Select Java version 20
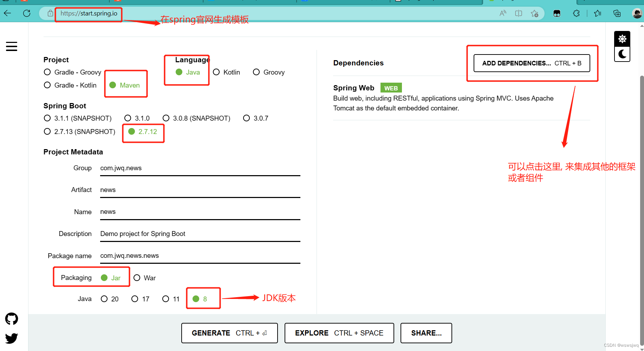 pyautogui.click(x=110, y=299)
